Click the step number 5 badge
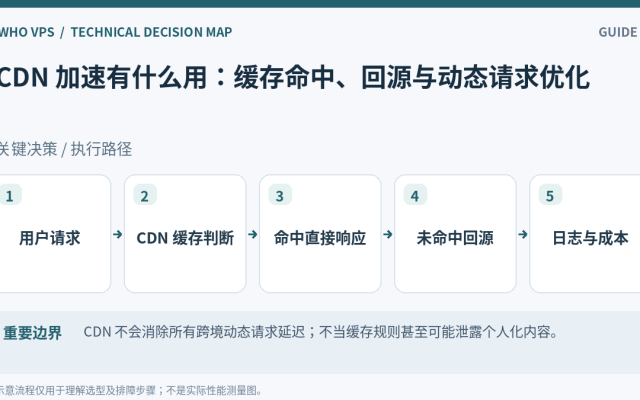Viewport: 640px width, 400px height. tap(550, 196)
